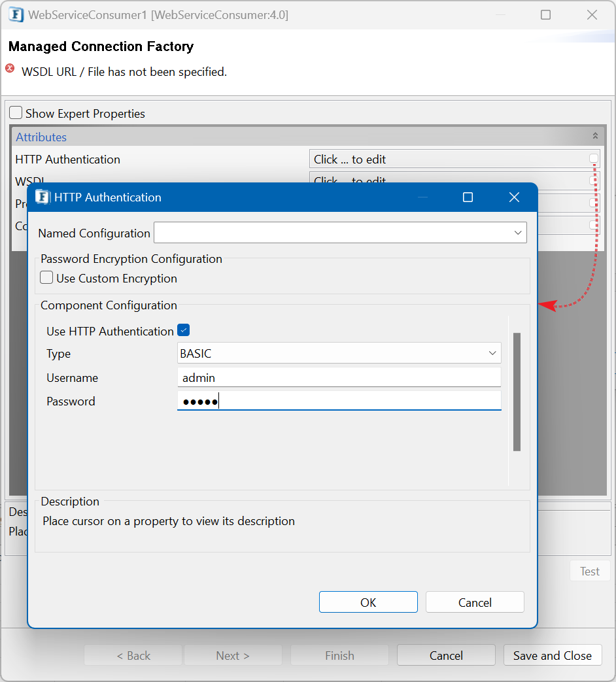This screenshot has height=682, width=616.
Task: Open the Named Configuration dropdown
Action: coord(518,233)
